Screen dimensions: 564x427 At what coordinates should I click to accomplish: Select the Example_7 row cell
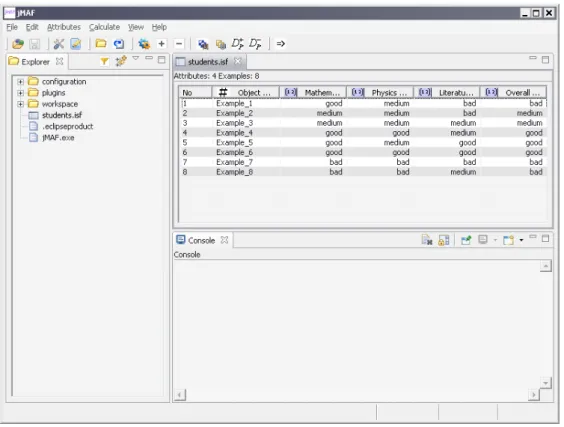(x=234, y=162)
